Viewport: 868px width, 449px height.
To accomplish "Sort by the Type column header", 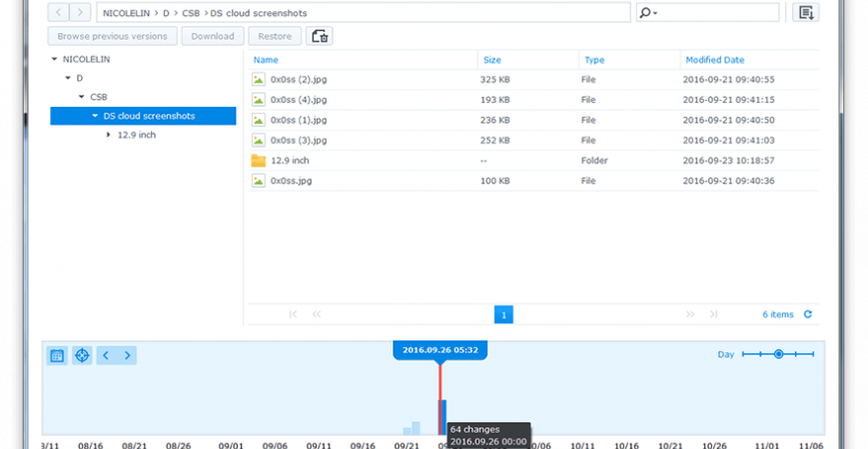I will (x=594, y=60).
